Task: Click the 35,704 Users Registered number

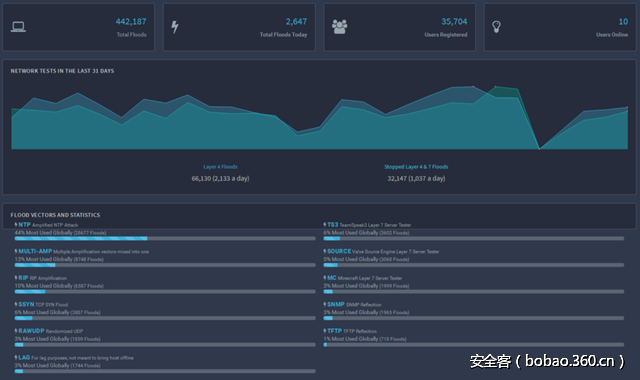Action: 454,22
